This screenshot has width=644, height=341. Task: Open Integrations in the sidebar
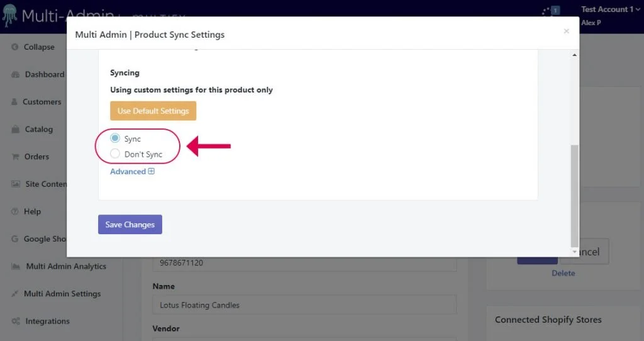tap(41, 321)
